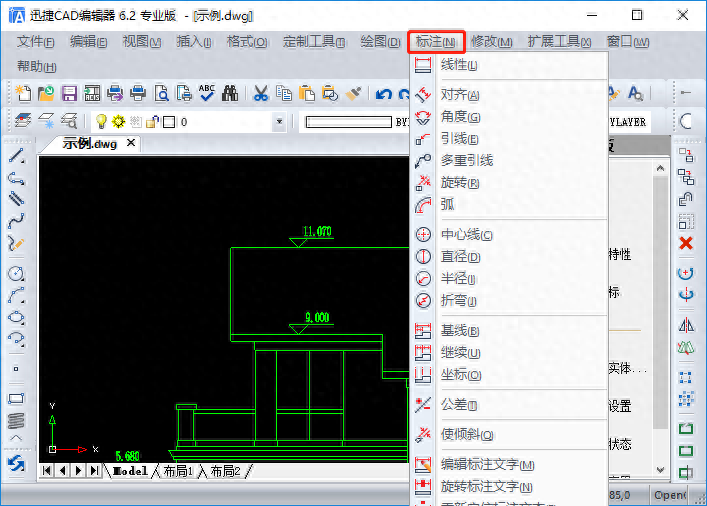
Task: Open the 扩展工具 menu
Action: pyautogui.click(x=559, y=42)
